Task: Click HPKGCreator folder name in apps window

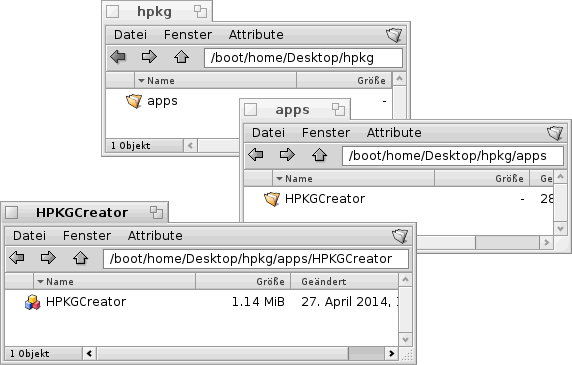Action: pos(325,199)
